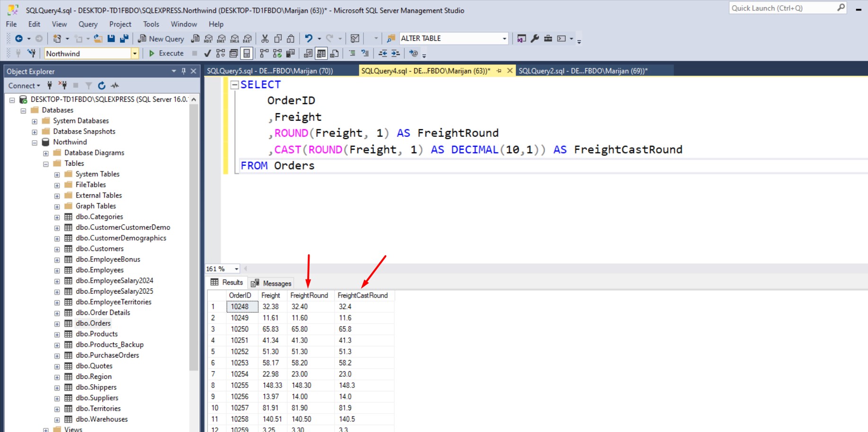Click the Comment Out Selected Lines icon

(352, 54)
